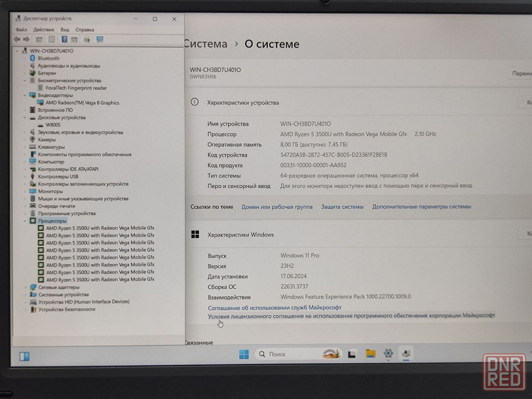Viewport: 532px width, 399px height.
Task: Click the scan for hardware changes monitor icon
Action: tap(100, 39)
